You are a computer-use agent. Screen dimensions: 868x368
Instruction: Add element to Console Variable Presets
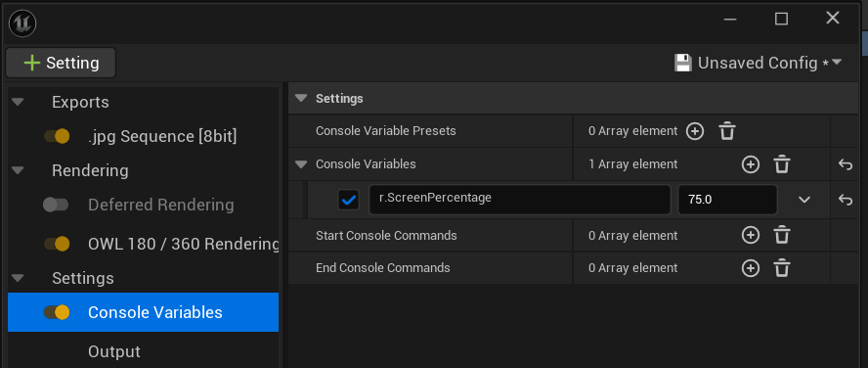pos(695,132)
